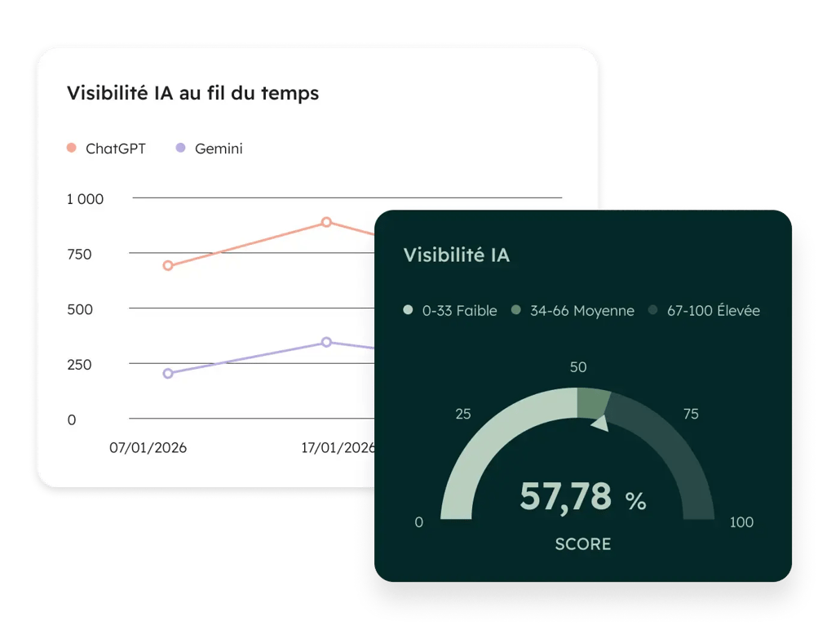
Task: Click the gauge 75 tick label
Action: (691, 414)
